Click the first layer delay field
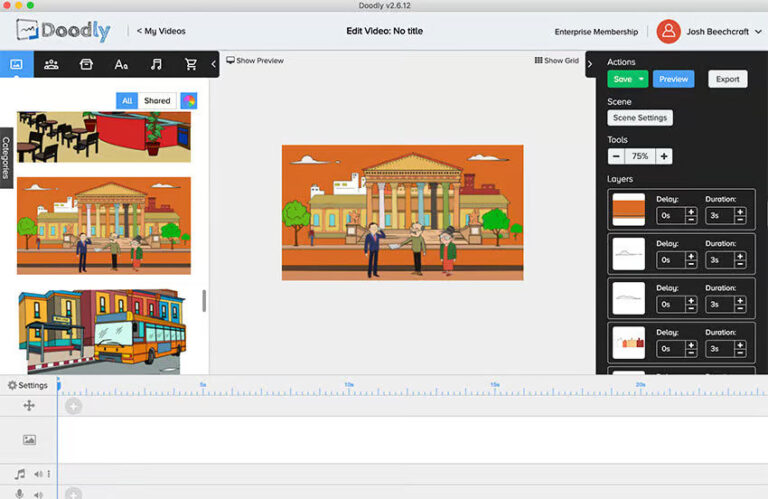768x499 pixels. click(671, 215)
